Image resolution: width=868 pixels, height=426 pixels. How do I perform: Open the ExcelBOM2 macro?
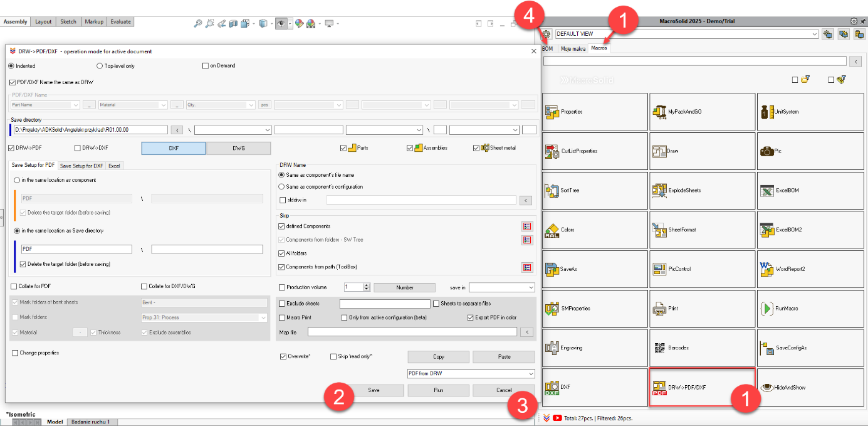[810, 230]
